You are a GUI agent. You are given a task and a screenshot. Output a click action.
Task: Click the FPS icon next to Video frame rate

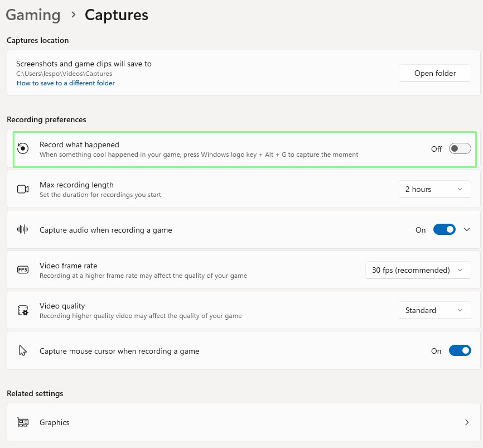(23, 270)
